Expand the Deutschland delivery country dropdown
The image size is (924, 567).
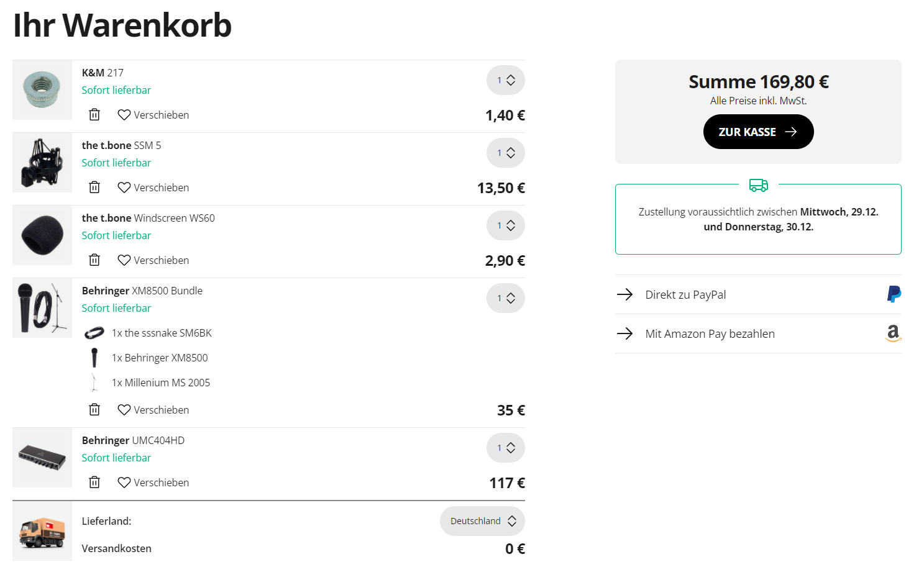pos(483,521)
